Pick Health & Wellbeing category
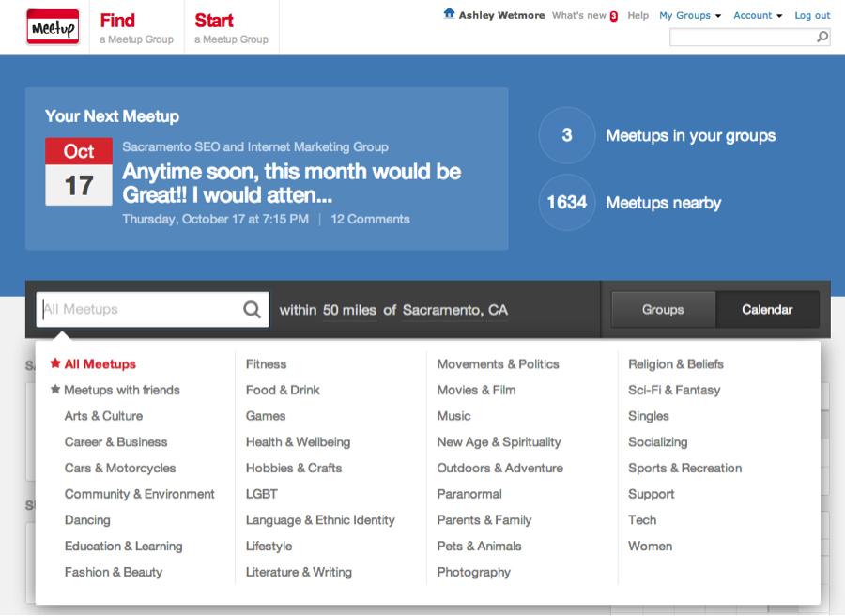 pyautogui.click(x=298, y=442)
